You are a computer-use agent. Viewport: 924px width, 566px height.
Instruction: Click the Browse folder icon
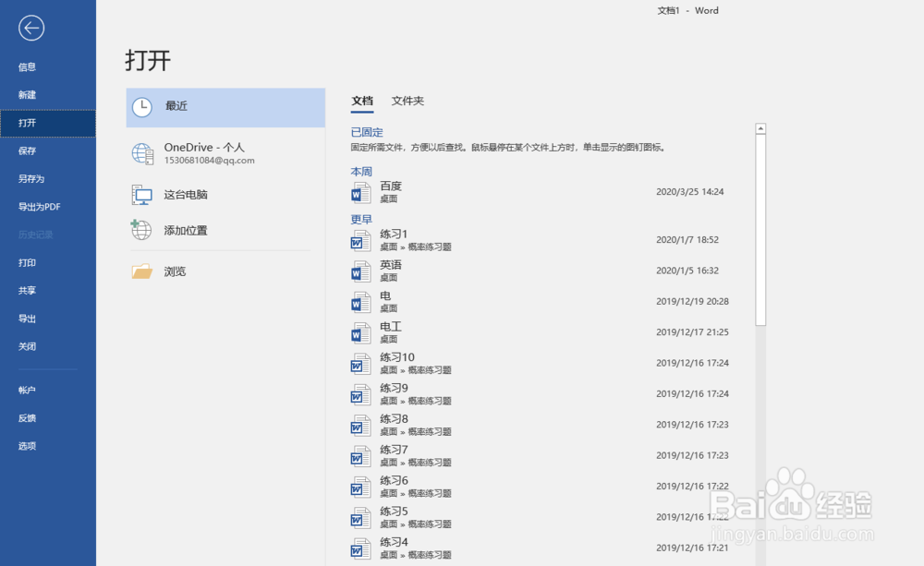tap(142, 271)
